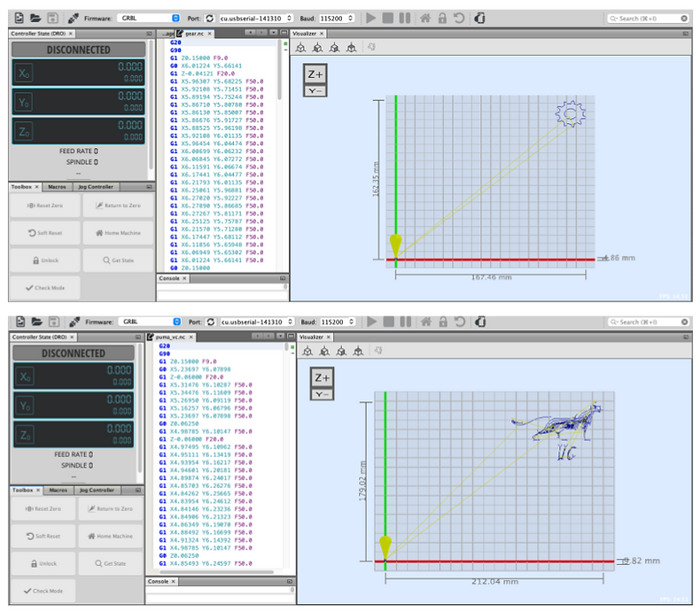Switch to the Macros tab in the bottom window
This screenshot has width=700, height=612.
[58, 491]
